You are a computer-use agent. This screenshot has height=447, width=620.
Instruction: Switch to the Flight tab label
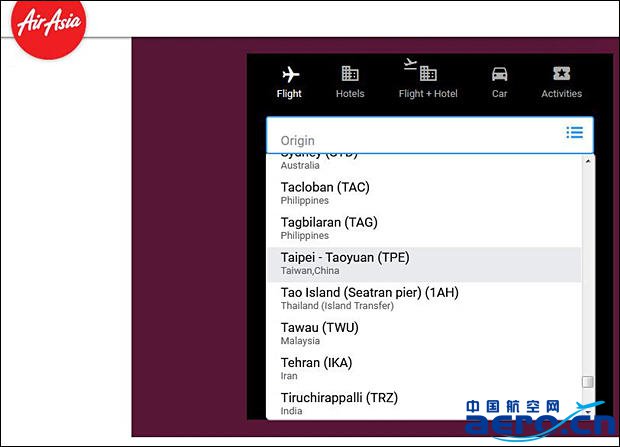tap(289, 94)
